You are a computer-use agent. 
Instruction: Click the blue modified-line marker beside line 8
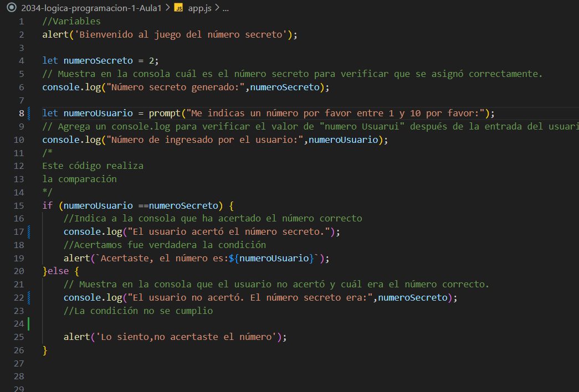coord(29,114)
